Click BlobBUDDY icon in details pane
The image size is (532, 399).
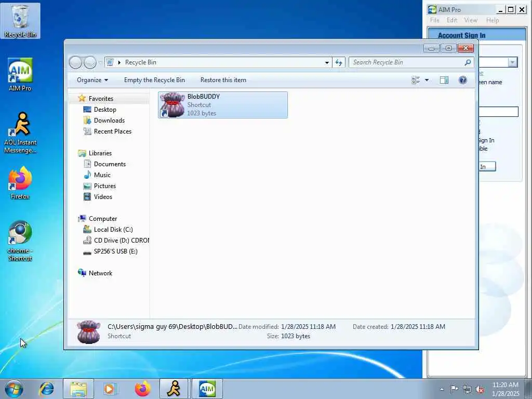[88, 332]
